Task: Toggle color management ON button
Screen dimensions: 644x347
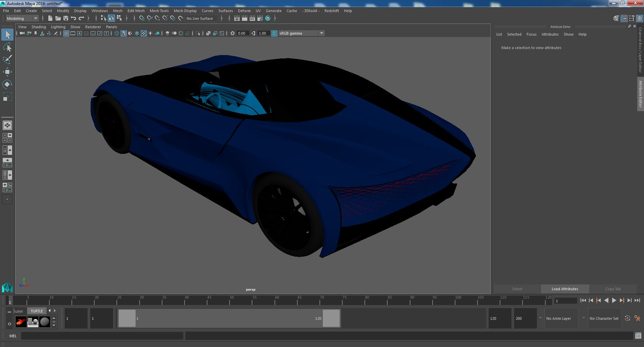Action: pyautogui.click(x=274, y=33)
